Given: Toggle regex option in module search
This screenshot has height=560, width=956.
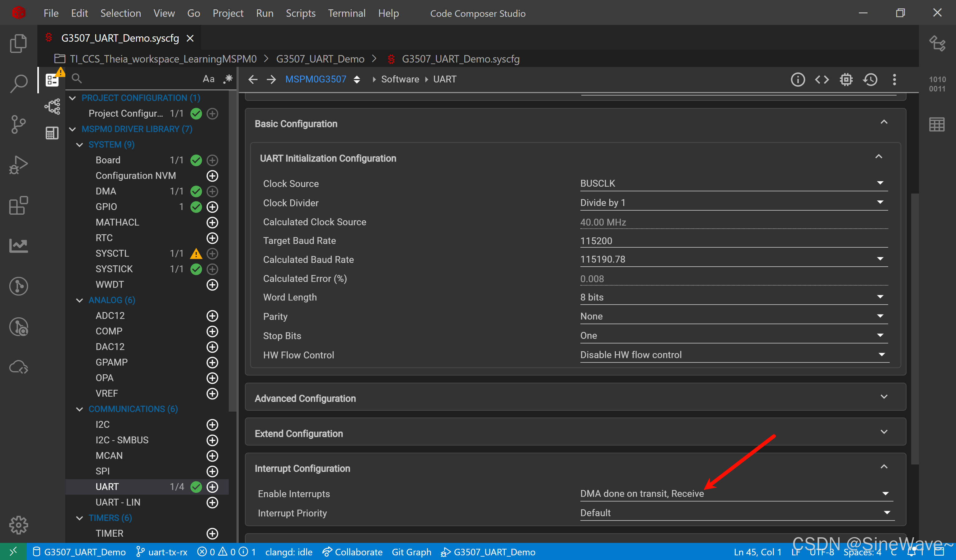Looking at the screenshot, I should [227, 79].
